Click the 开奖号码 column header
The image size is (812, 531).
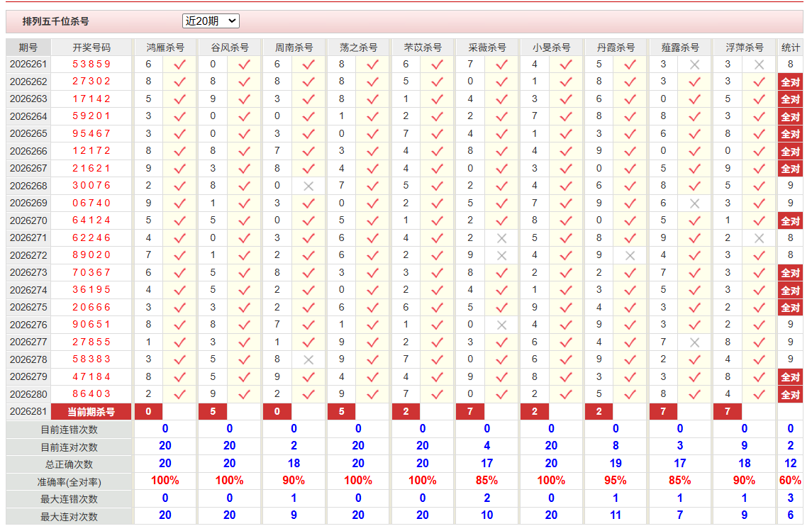pos(91,47)
